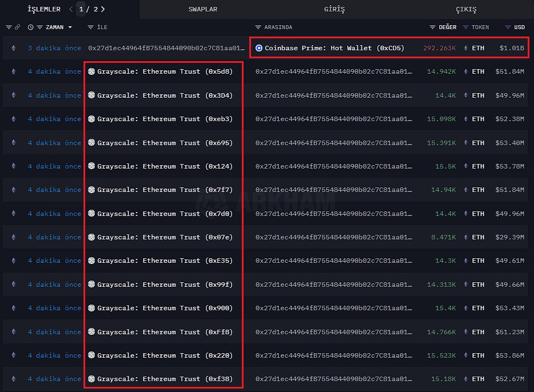Open the '3 dakika önce' transaction
Viewport: 534px width, 392px height.
pyautogui.click(x=54, y=48)
